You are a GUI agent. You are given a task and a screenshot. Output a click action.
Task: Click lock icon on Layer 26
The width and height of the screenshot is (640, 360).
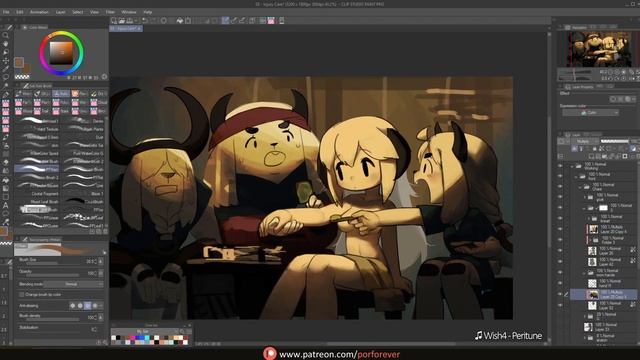tap(633, 250)
